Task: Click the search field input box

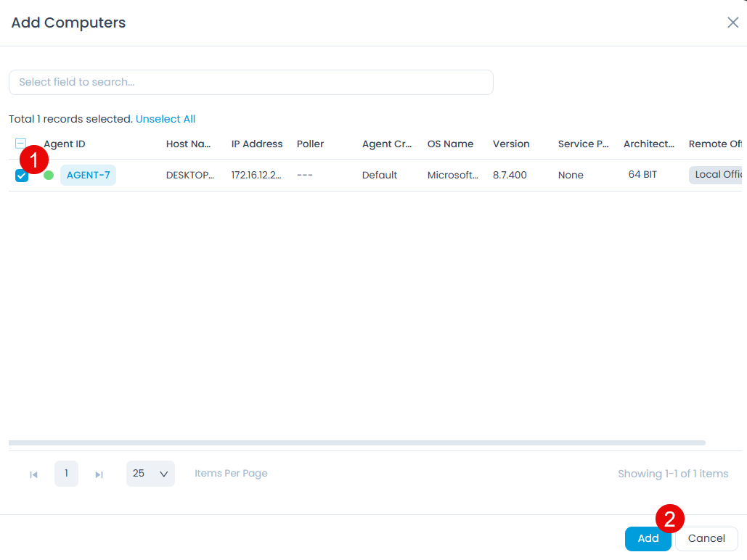Action: click(x=250, y=82)
